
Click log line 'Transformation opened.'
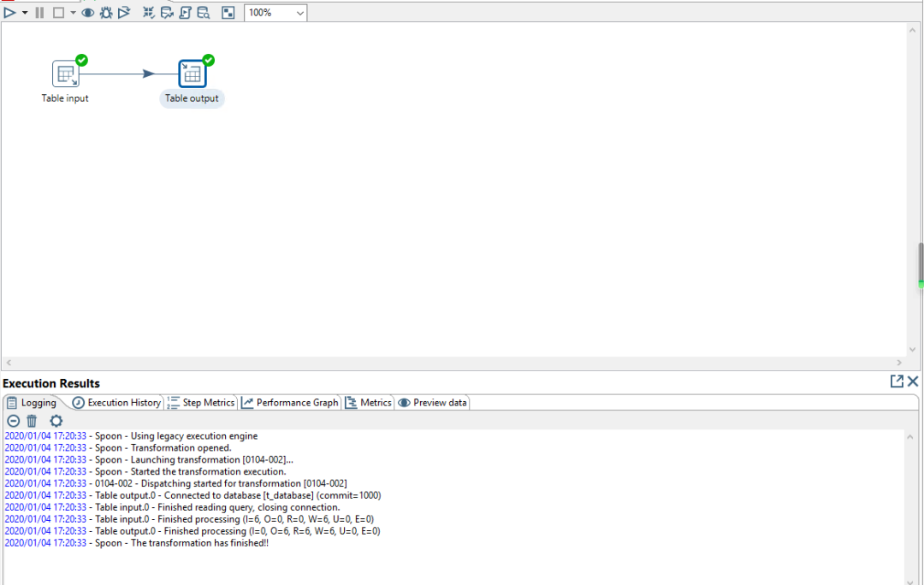coord(118,448)
